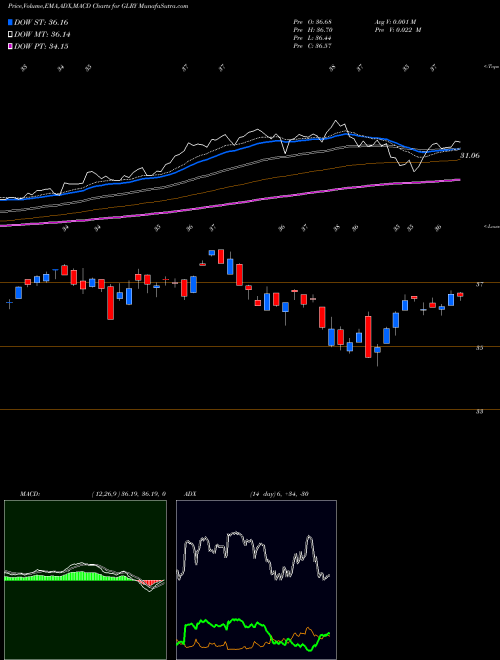Select the DOW ST: 36.16 label

(41, 22)
